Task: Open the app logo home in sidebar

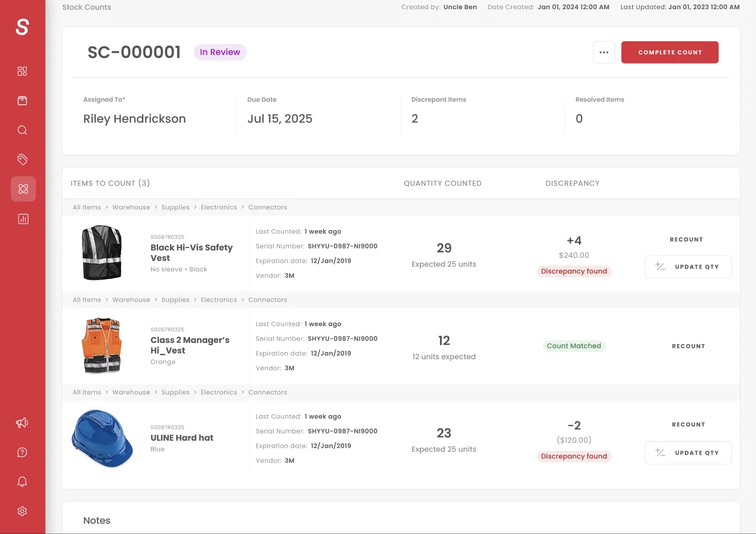Action: [22, 27]
